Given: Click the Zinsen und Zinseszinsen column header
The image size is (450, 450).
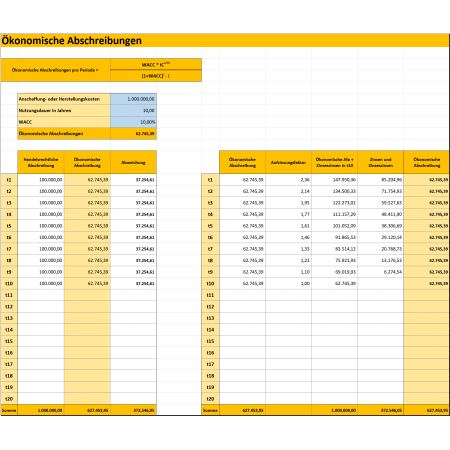Looking at the screenshot, I should click(381, 162).
